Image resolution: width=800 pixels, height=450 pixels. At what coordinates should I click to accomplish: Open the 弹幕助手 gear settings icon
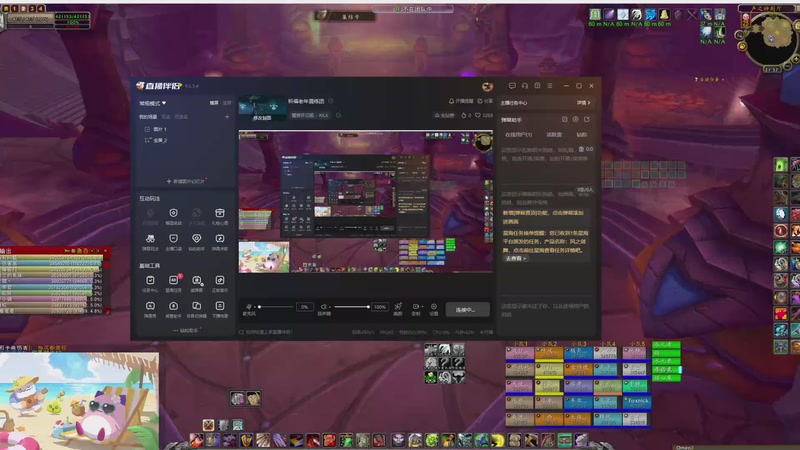576,119
